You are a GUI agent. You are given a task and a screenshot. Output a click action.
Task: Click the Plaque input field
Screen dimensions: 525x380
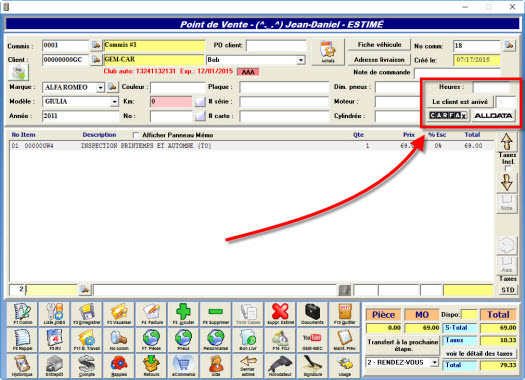pos(284,87)
